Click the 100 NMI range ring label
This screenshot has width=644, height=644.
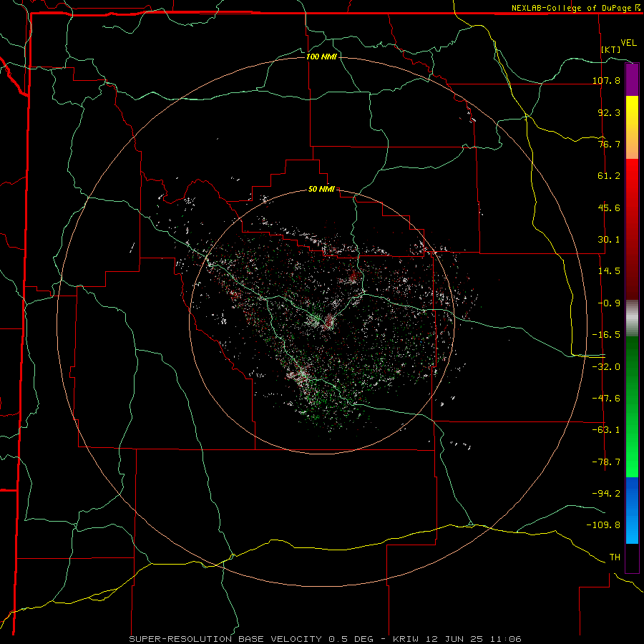pyautogui.click(x=321, y=57)
